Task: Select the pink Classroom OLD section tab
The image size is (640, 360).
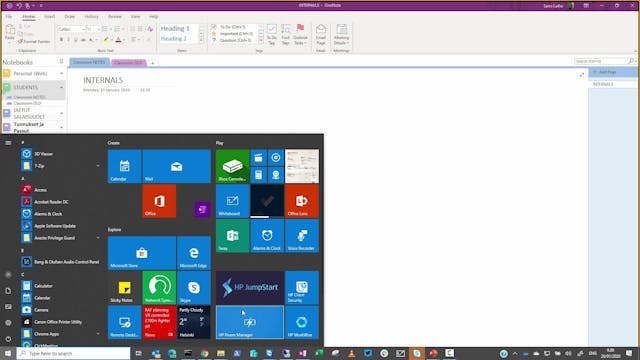Action: pos(128,62)
